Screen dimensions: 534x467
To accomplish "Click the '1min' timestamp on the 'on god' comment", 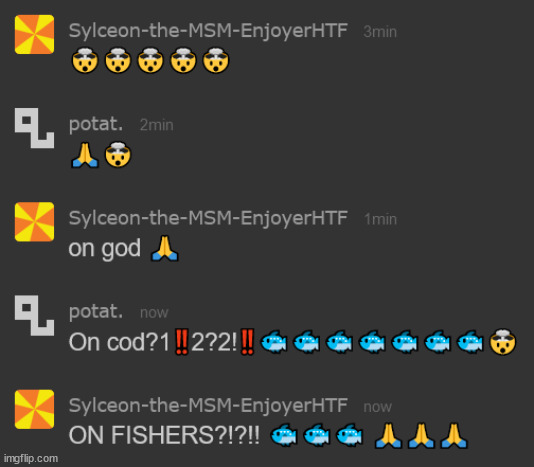I will [x=380, y=219].
